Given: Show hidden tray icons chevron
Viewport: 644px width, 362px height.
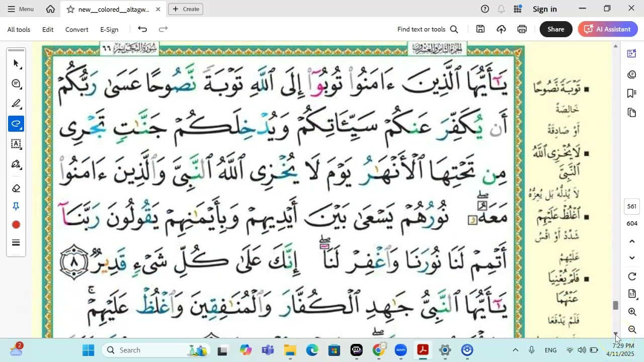Looking at the screenshot, I should pyautogui.click(x=515, y=350).
